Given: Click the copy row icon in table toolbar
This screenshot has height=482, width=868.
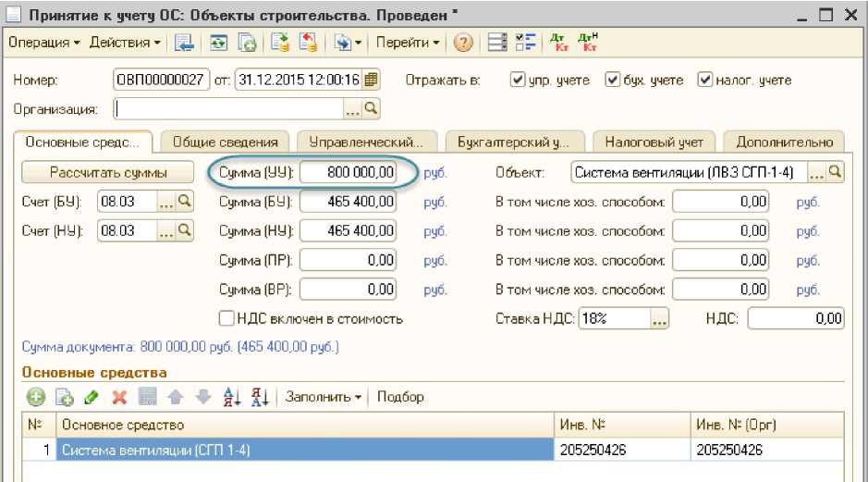Looking at the screenshot, I should coord(63,397).
